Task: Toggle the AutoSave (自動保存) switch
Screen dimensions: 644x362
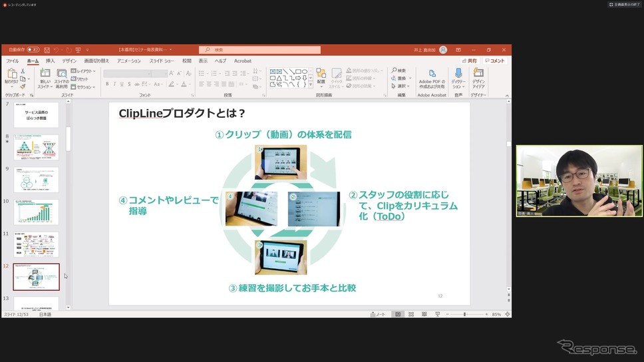Action: 33,50
